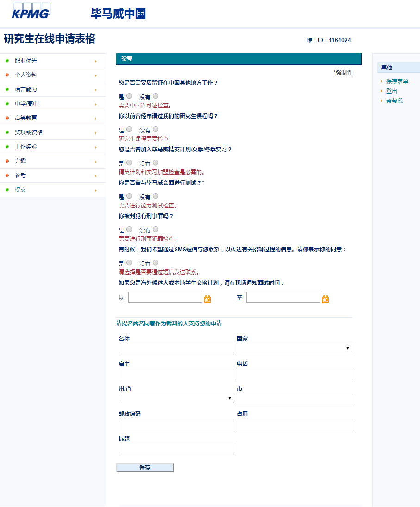
Task: Select 没有 for joining KPMG elite program internship
Action: point(156,163)
